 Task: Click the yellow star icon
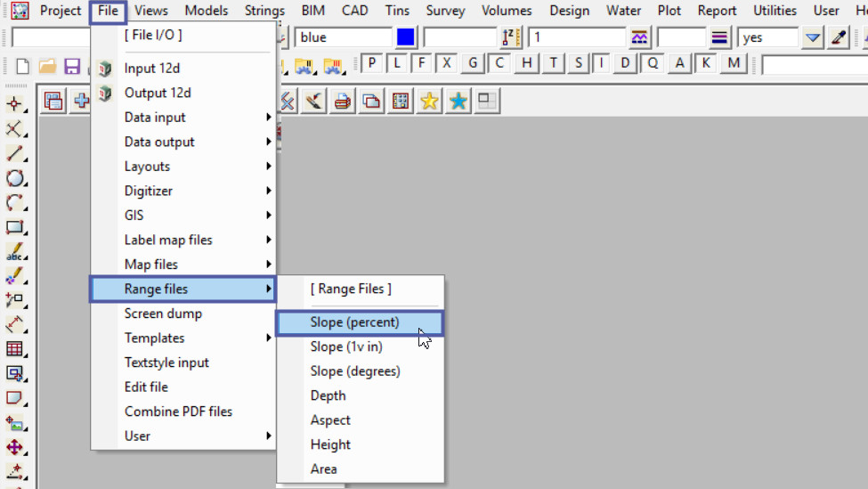pos(429,101)
